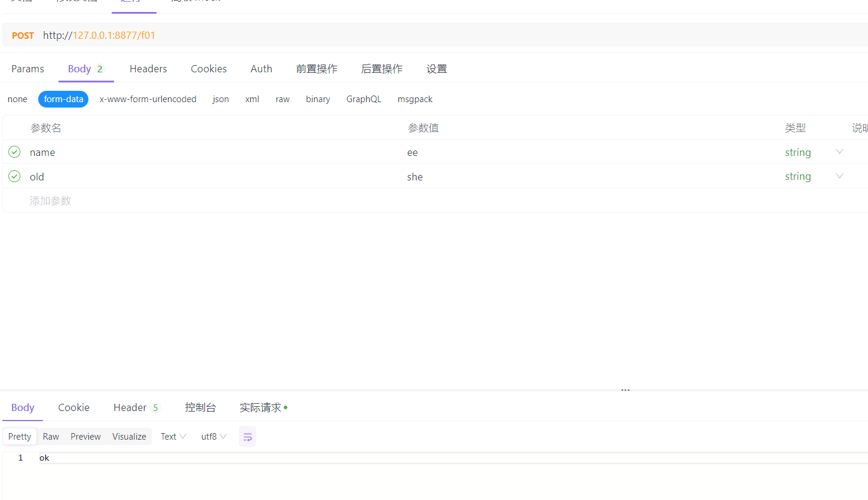Click the request URL field

[x=239, y=35]
